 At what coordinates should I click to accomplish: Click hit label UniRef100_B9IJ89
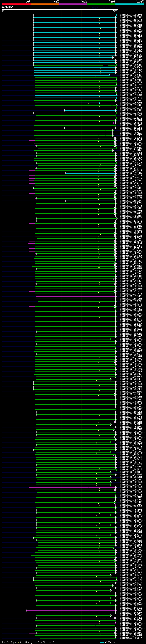[131, 173]
